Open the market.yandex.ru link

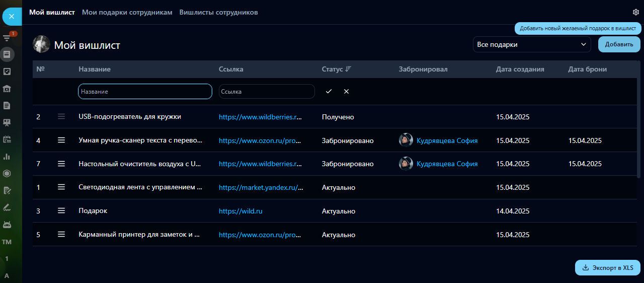pos(261,187)
